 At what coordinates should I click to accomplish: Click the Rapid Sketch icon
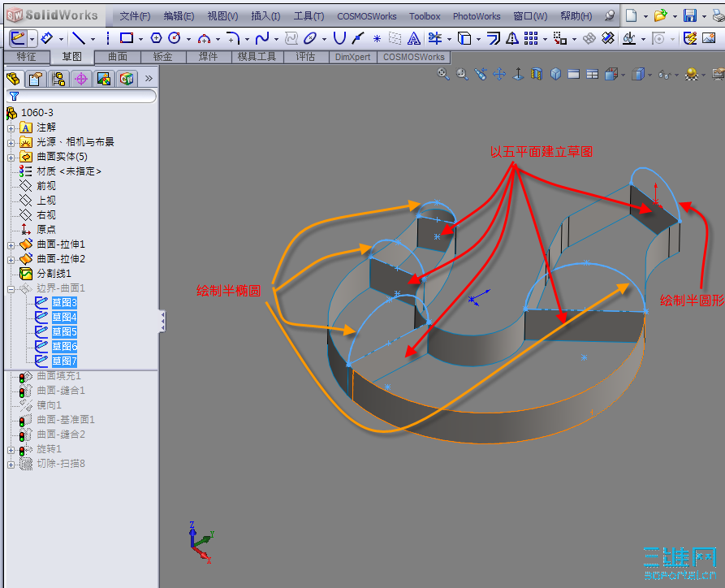pyautogui.click(x=690, y=38)
